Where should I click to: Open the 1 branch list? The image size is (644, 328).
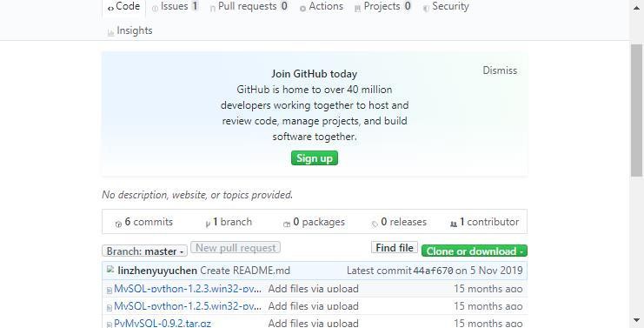(229, 222)
